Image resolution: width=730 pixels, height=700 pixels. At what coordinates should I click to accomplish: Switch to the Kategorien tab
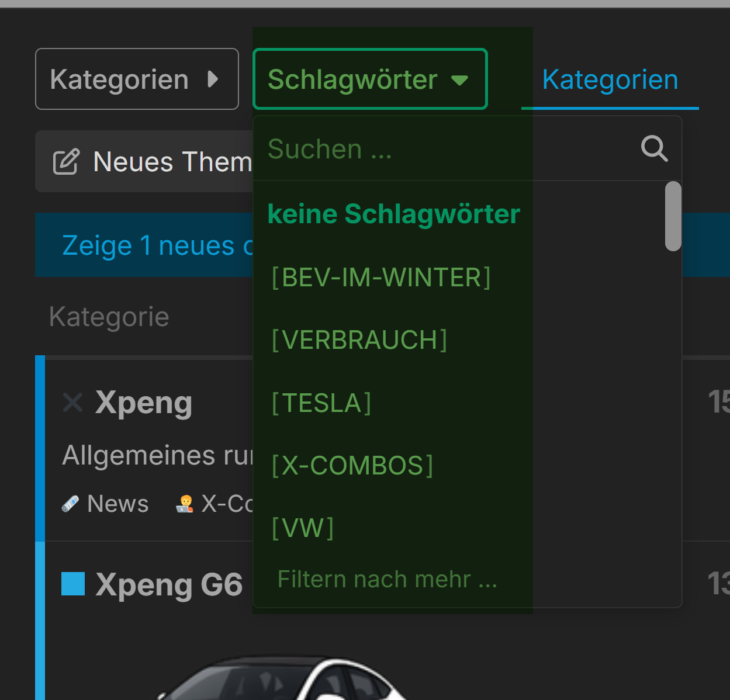click(x=610, y=80)
